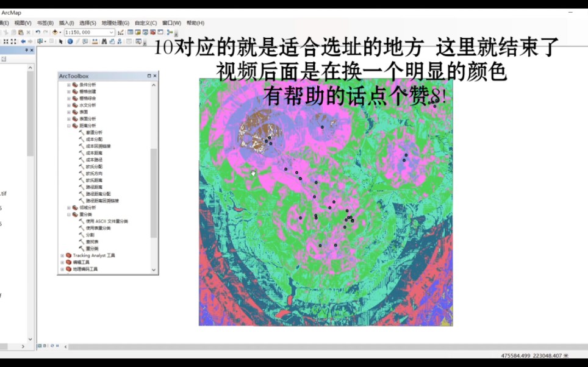Viewport: 588px width, 367px height.
Task: Collapse the 距离分析 toolset
Action: pyautogui.click(x=68, y=127)
